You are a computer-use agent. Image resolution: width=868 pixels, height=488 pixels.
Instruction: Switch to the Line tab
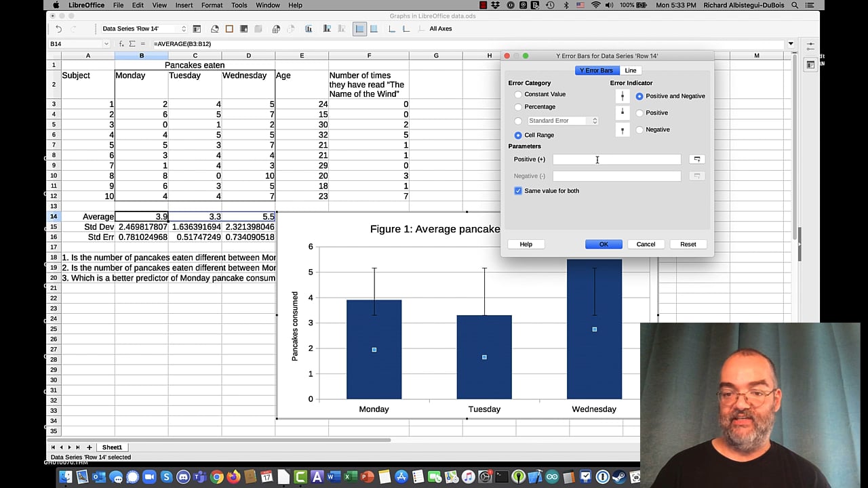coord(631,70)
